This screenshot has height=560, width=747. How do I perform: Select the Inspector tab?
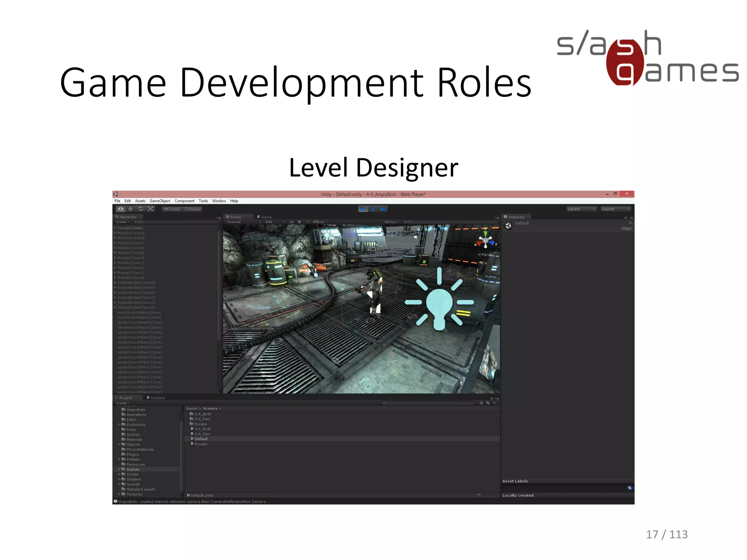pos(516,217)
